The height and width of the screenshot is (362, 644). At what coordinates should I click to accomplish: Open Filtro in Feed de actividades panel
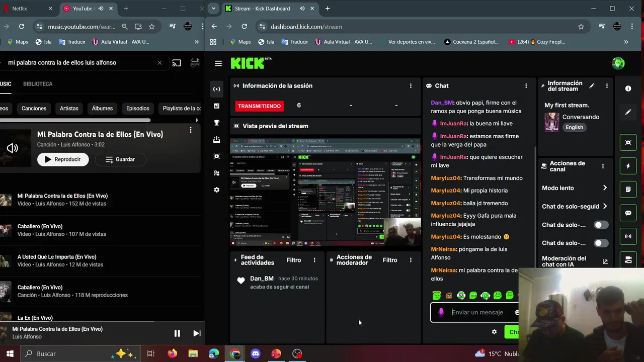[x=294, y=260]
